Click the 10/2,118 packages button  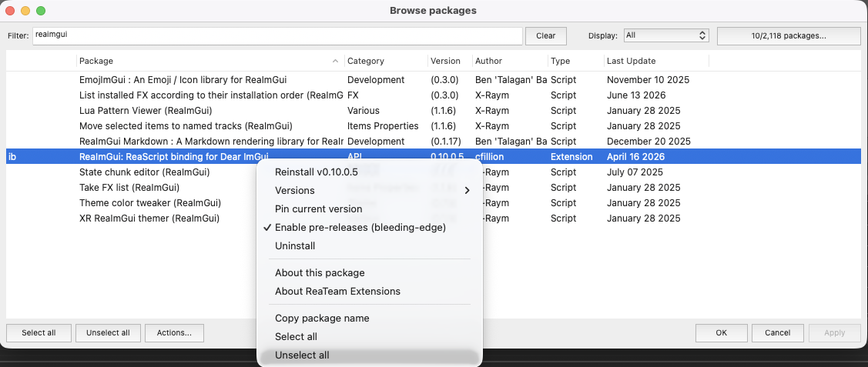(x=789, y=35)
